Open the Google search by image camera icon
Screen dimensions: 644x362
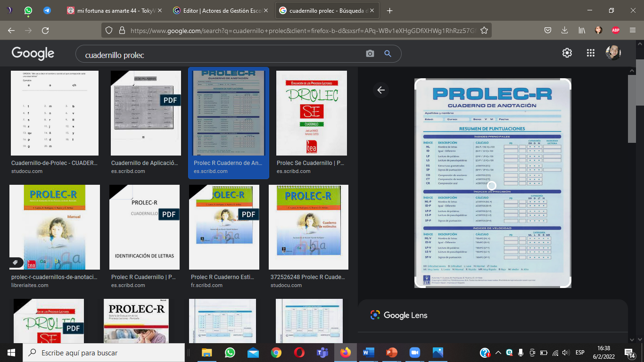[371, 53]
